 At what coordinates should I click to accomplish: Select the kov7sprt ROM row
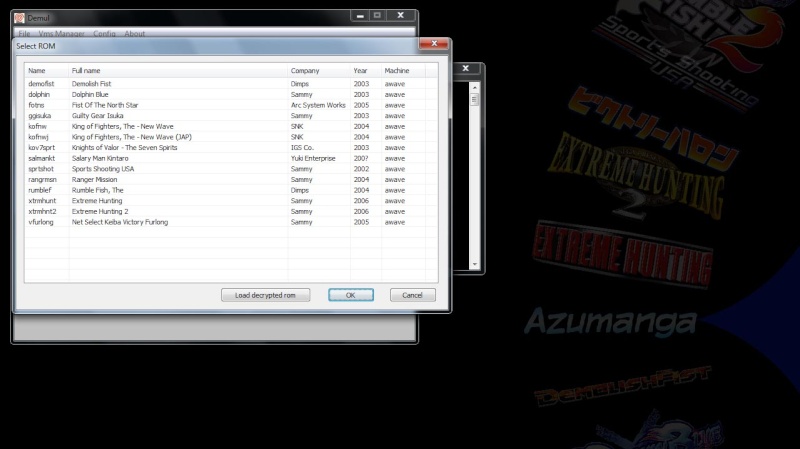(231, 147)
